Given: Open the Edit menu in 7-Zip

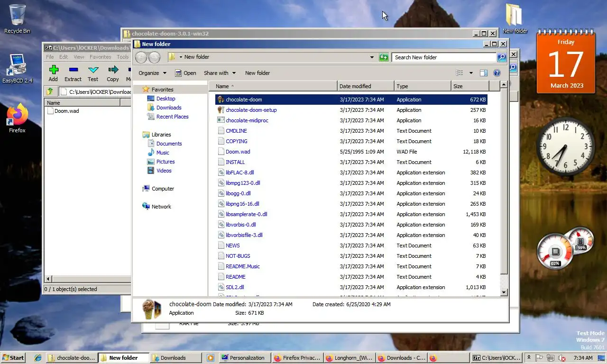Looking at the screenshot, I should coord(64,57).
